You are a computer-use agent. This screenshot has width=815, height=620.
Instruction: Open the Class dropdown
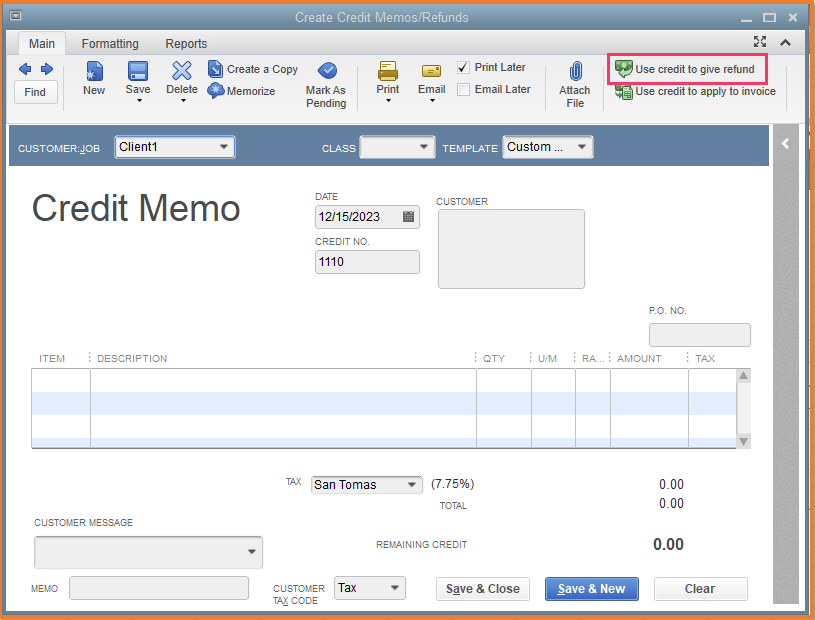(x=424, y=147)
